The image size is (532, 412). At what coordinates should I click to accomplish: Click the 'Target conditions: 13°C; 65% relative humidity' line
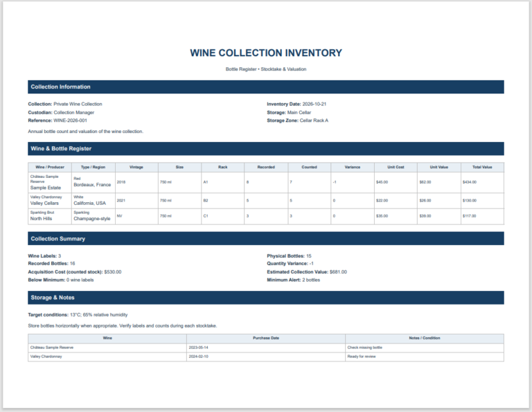pos(78,315)
